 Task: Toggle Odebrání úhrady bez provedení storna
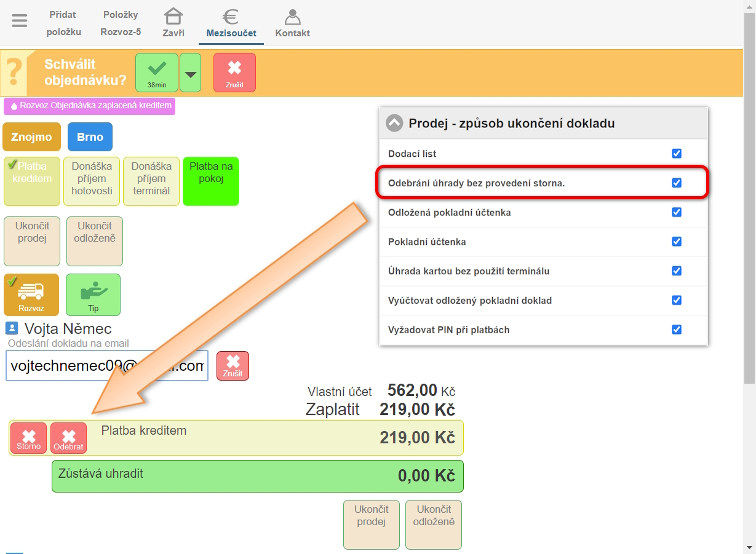pos(677,183)
